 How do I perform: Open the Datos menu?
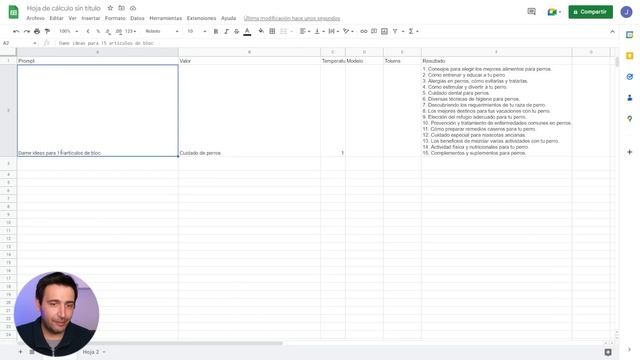click(137, 18)
